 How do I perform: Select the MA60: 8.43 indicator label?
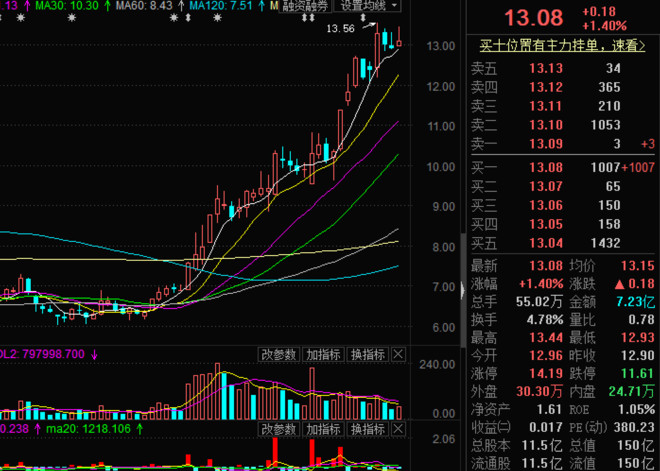144,5
